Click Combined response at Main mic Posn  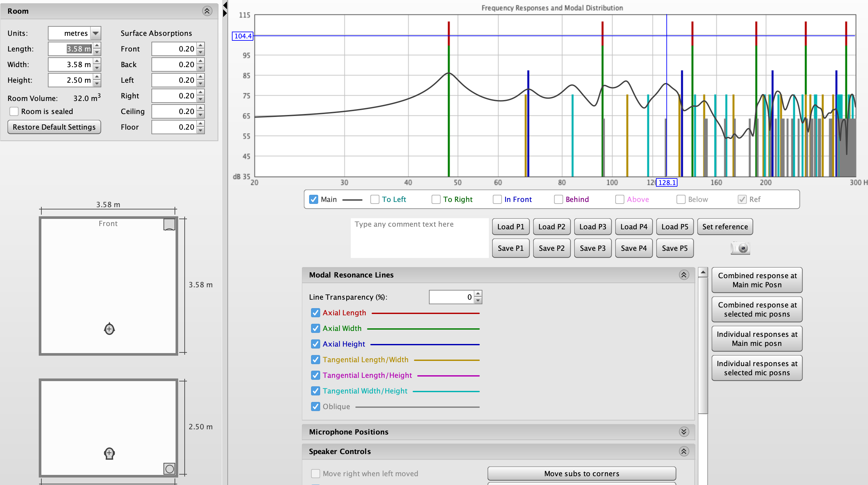click(757, 280)
